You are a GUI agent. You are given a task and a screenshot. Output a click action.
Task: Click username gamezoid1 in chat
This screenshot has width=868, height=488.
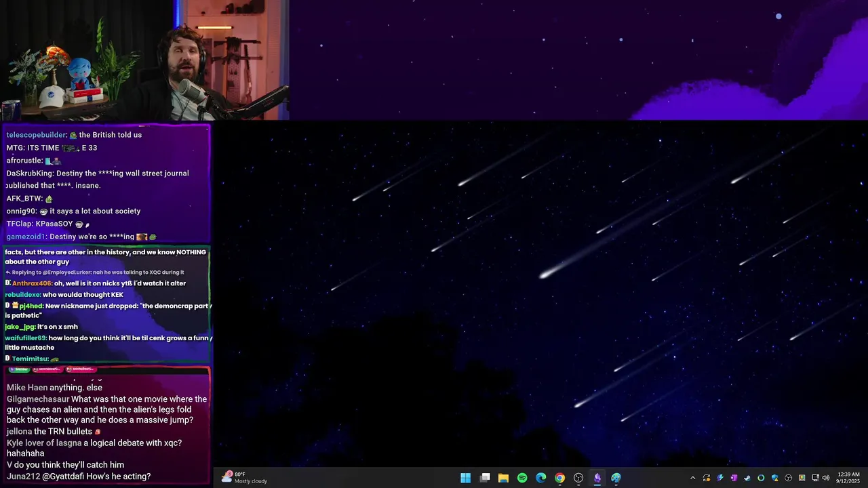[26, 237]
